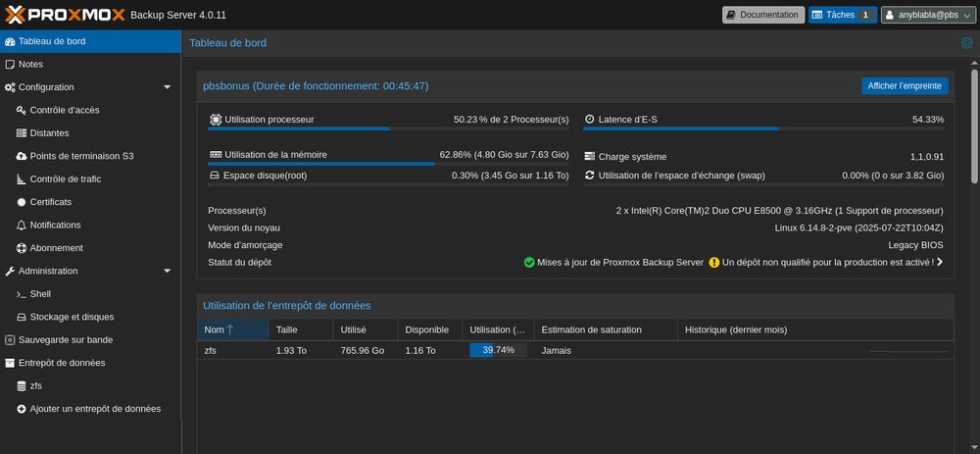Click the Abonnement lifebuoy icon
Image resolution: width=980 pixels, height=454 pixels.
(22, 248)
